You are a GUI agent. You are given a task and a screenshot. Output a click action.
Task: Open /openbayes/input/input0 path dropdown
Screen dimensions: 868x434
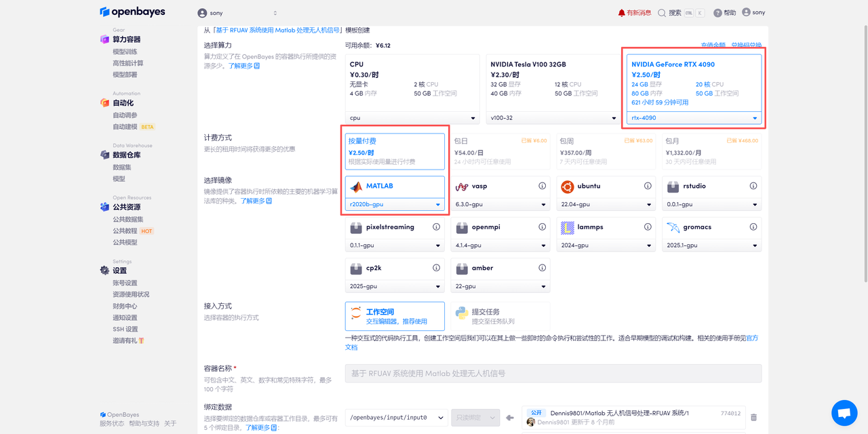pyautogui.click(x=396, y=418)
